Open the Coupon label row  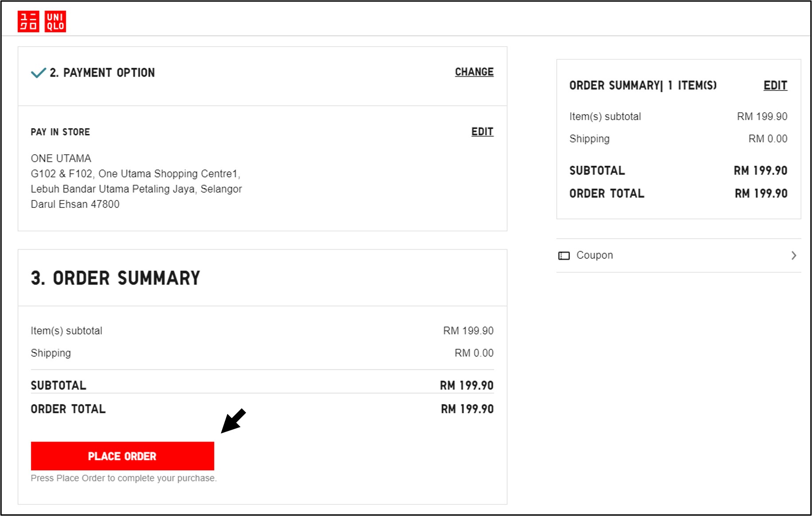(x=594, y=255)
